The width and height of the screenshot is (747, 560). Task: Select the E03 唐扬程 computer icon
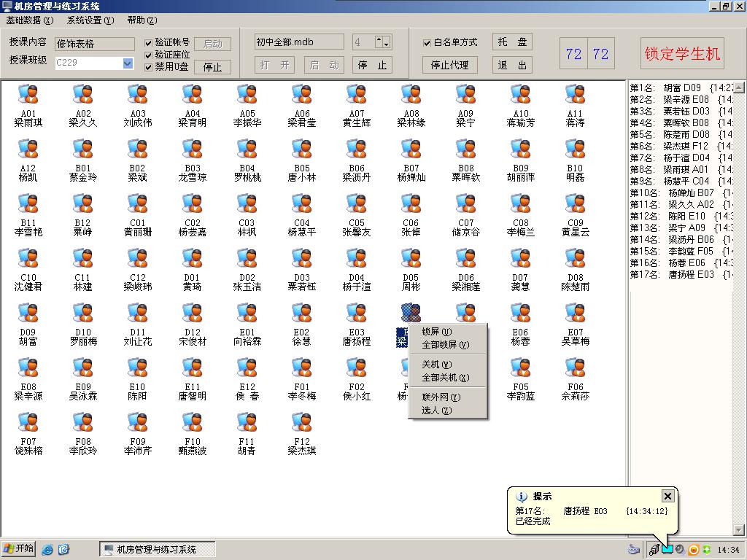pyautogui.click(x=356, y=314)
